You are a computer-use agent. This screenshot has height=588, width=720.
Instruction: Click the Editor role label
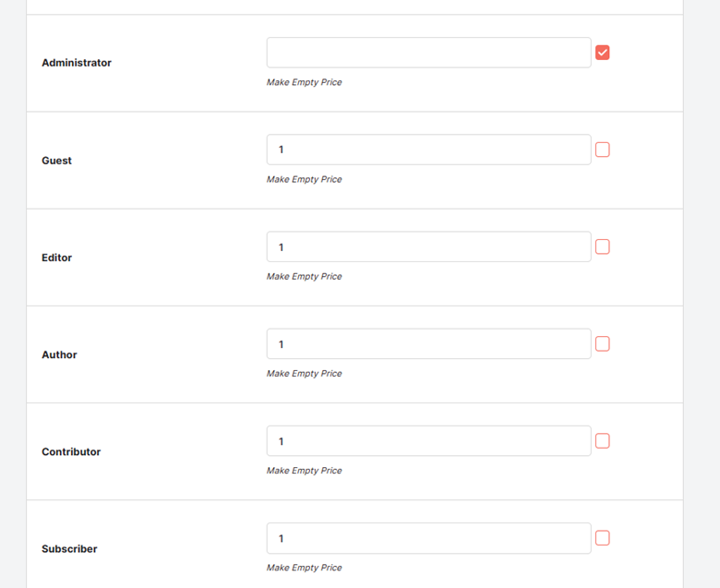point(57,258)
